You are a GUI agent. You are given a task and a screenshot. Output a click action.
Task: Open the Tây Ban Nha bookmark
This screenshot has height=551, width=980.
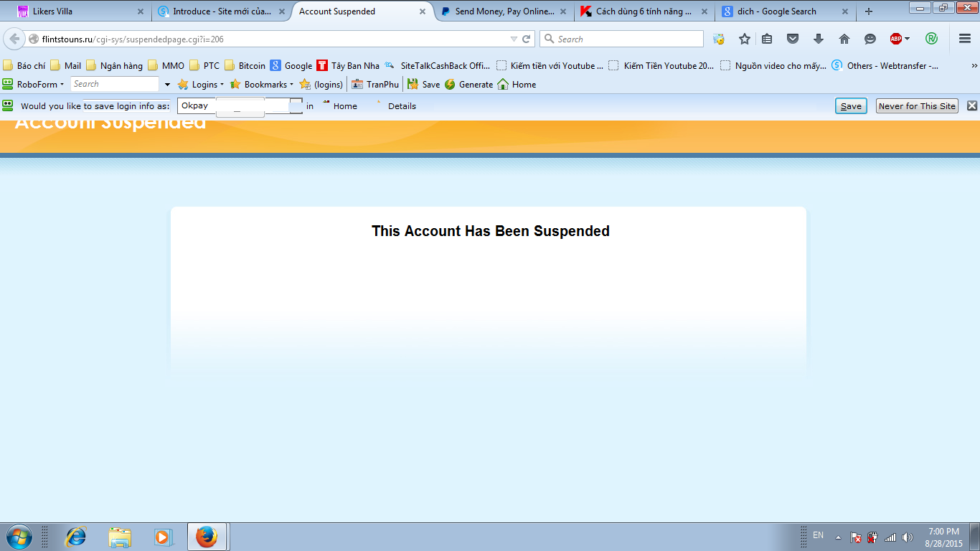(348, 65)
